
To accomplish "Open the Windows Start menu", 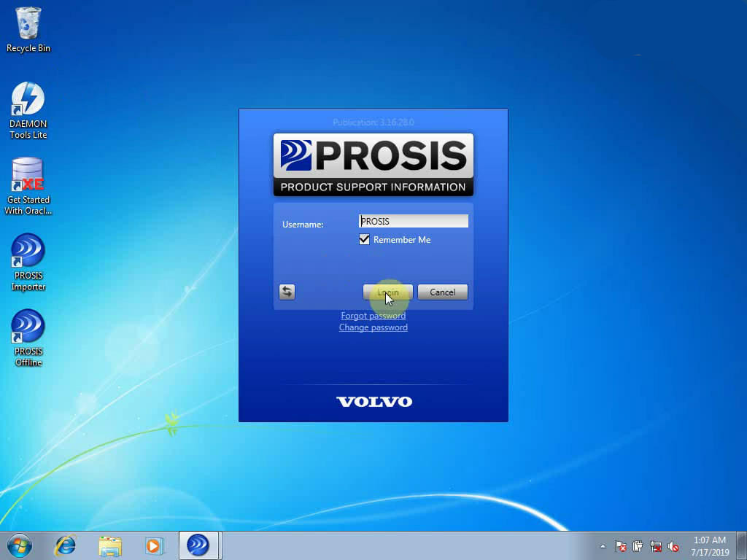I will tap(20, 545).
